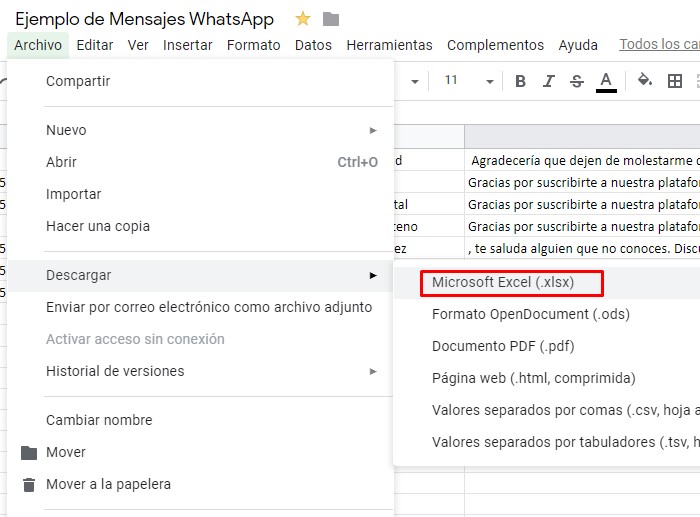Open the Archivo menu
Viewport: 700px width, 517px height.
38,45
